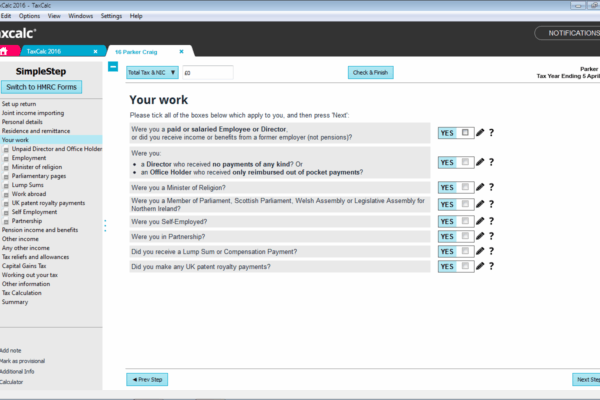Click help icon for UK patent royalty payments
This screenshot has height=400, width=600.
coord(491,266)
